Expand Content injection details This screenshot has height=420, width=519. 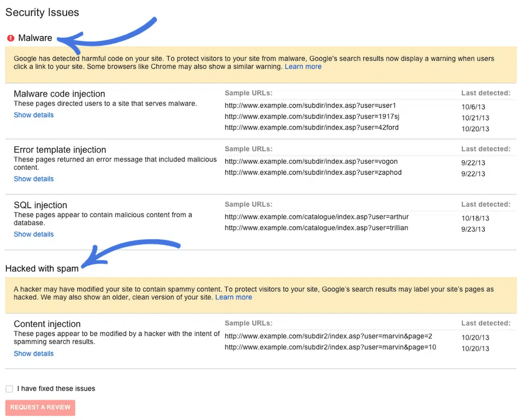tap(34, 354)
